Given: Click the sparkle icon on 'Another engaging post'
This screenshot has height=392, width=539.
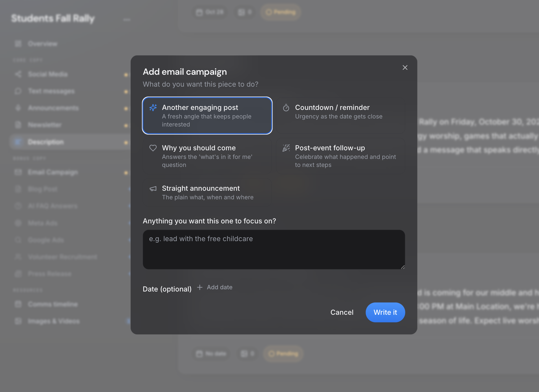Looking at the screenshot, I should (x=153, y=108).
